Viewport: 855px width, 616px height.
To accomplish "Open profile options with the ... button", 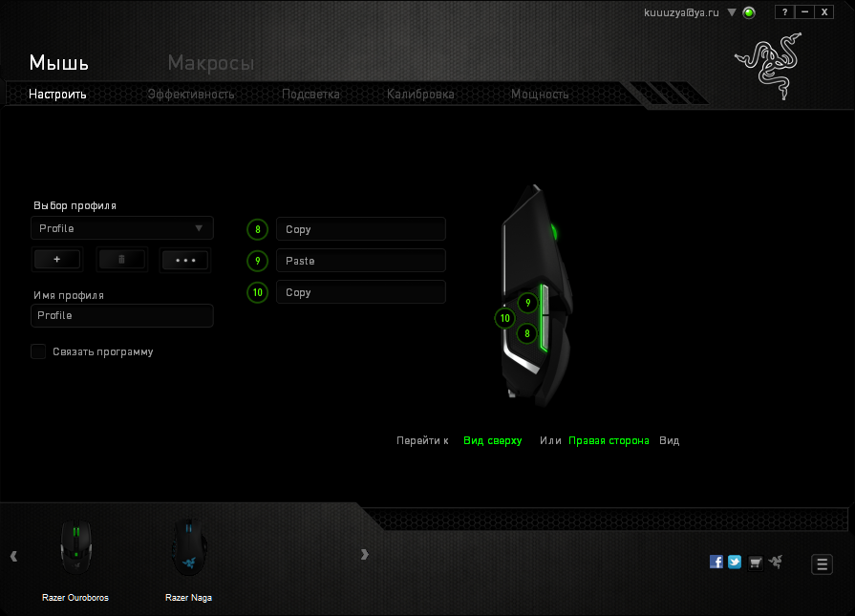I will coord(185,259).
